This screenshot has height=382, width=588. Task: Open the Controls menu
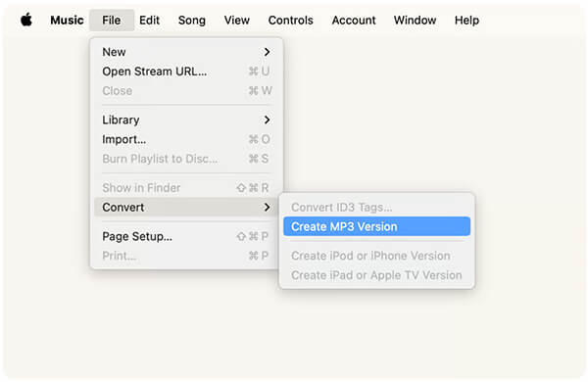[291, 20]
